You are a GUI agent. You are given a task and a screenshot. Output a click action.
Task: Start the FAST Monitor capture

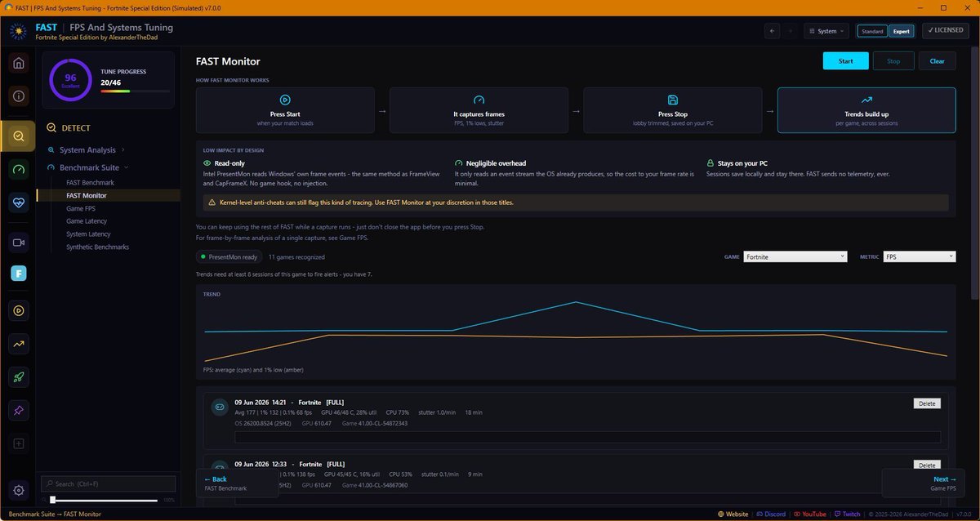845,61
